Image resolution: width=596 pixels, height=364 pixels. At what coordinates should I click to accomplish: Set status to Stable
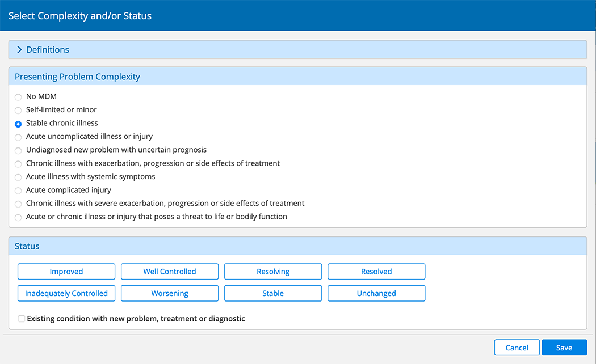click(273, 293)
